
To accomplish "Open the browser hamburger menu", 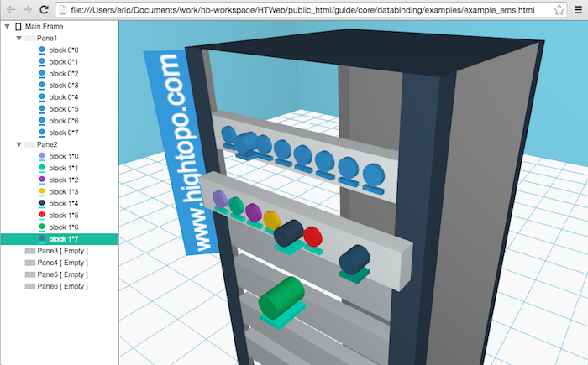I will (x=579, y=10).
